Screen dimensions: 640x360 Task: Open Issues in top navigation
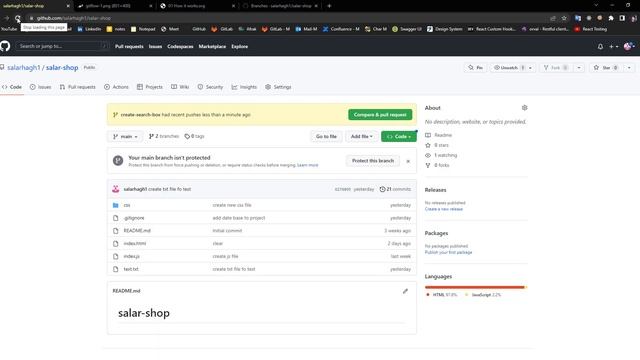click(x=155, y=47)
